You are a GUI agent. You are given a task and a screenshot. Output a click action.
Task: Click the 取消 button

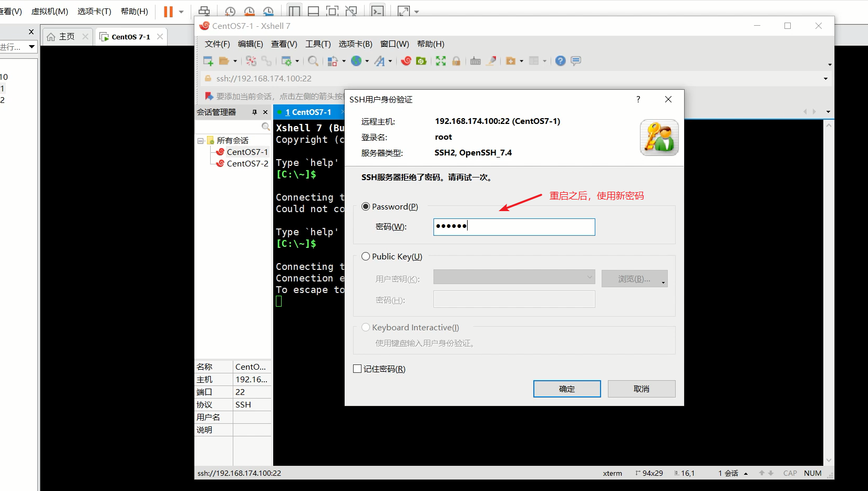(x=642, y=389)
